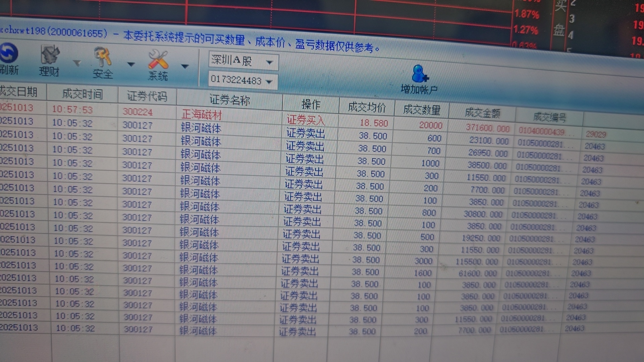The image size is (644, 362).
Task: Expand the 系统 dropdown arrow
Action: pos(185,66)
